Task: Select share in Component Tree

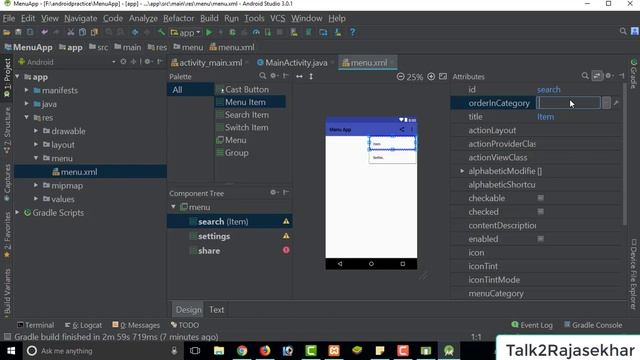Action: 209,251
